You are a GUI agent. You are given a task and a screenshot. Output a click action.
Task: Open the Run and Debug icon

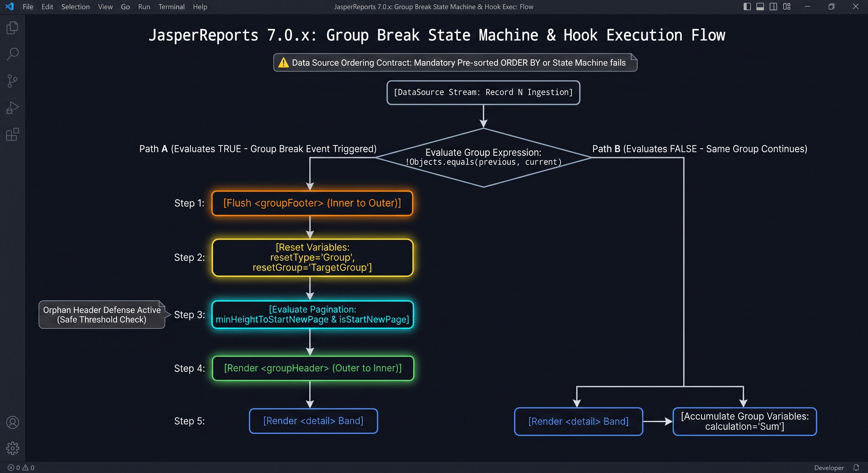tap(12, 108)
